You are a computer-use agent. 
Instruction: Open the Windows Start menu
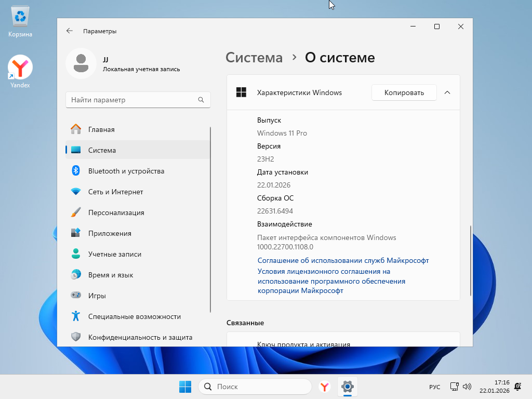click(185, 387)
